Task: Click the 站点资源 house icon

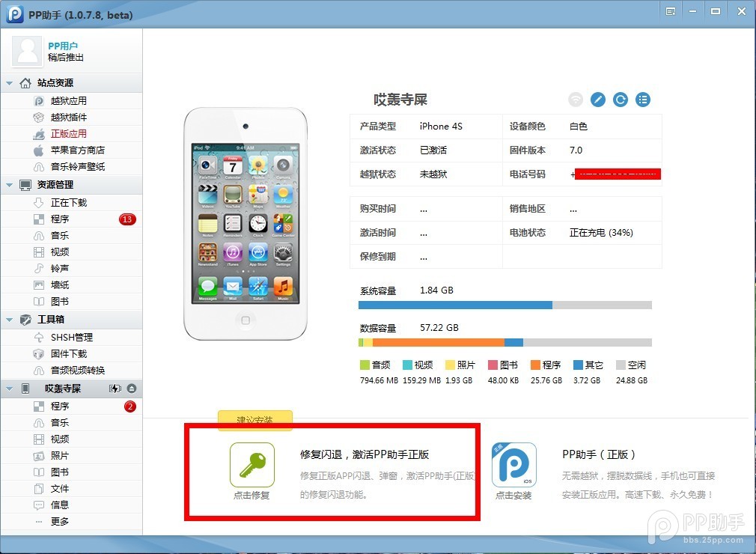Action: tap(25, 83)
